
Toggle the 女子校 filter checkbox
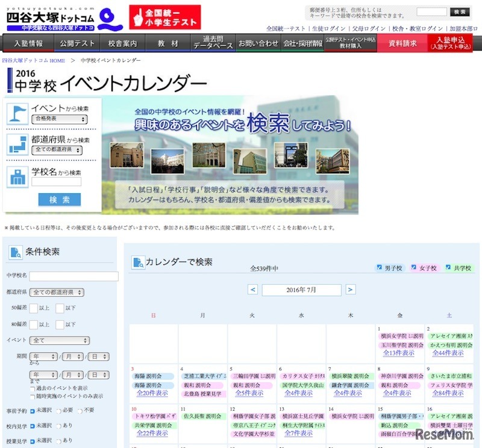(414, 267)
